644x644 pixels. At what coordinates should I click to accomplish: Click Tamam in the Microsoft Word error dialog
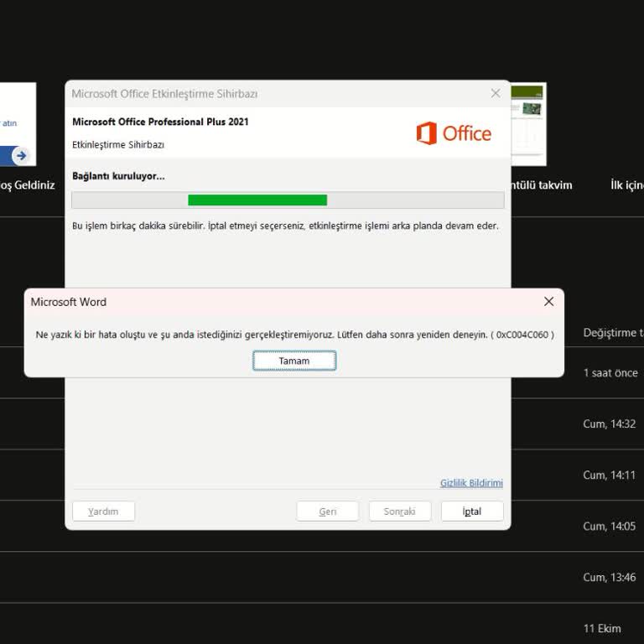point(294,361)
